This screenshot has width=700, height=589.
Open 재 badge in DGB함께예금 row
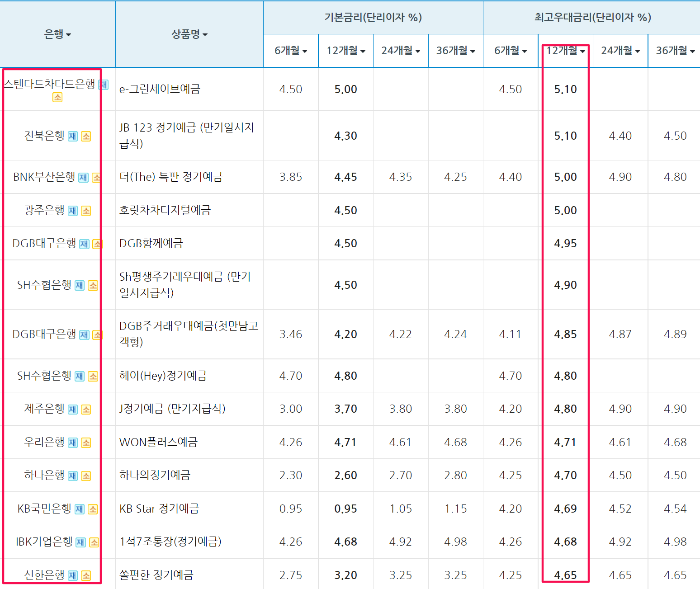point(84,244)
